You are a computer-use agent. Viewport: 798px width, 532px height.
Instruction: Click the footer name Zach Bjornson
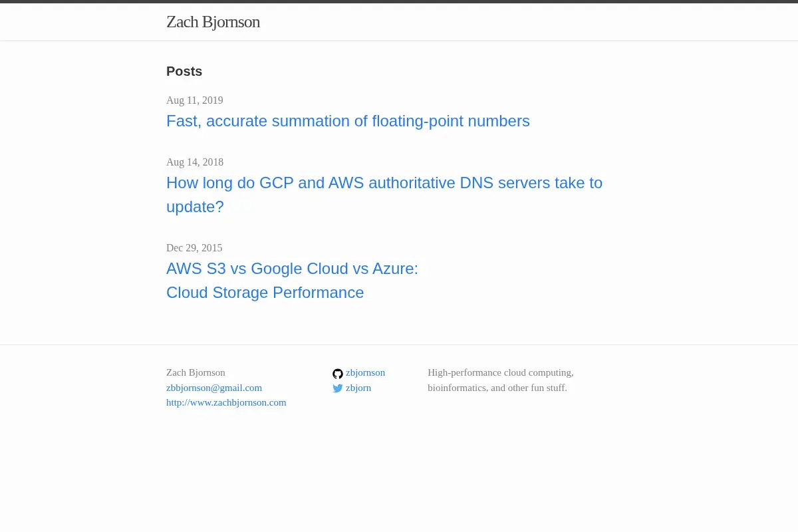pos(196,372)
